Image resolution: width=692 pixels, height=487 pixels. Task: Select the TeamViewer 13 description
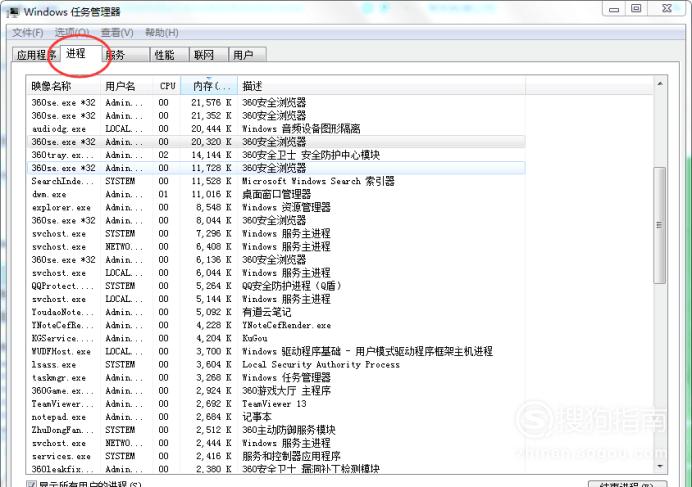tap(274, 404)
